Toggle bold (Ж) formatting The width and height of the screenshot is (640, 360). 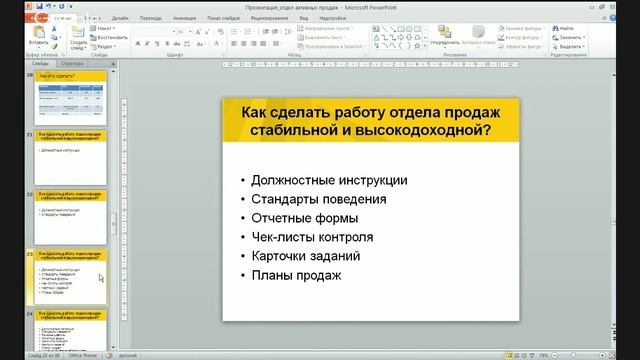(x=138, y=44)
